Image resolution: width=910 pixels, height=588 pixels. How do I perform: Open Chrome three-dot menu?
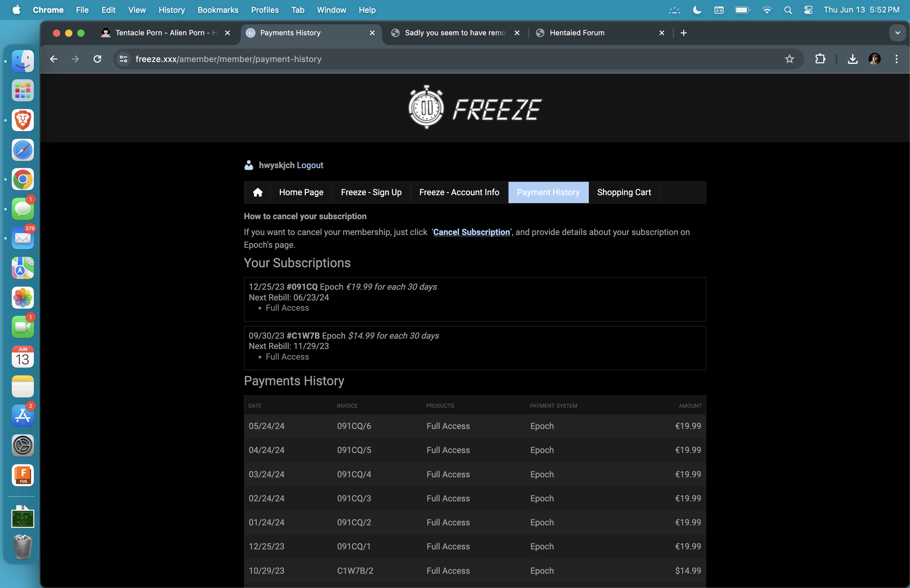click(x=896, y=59)
